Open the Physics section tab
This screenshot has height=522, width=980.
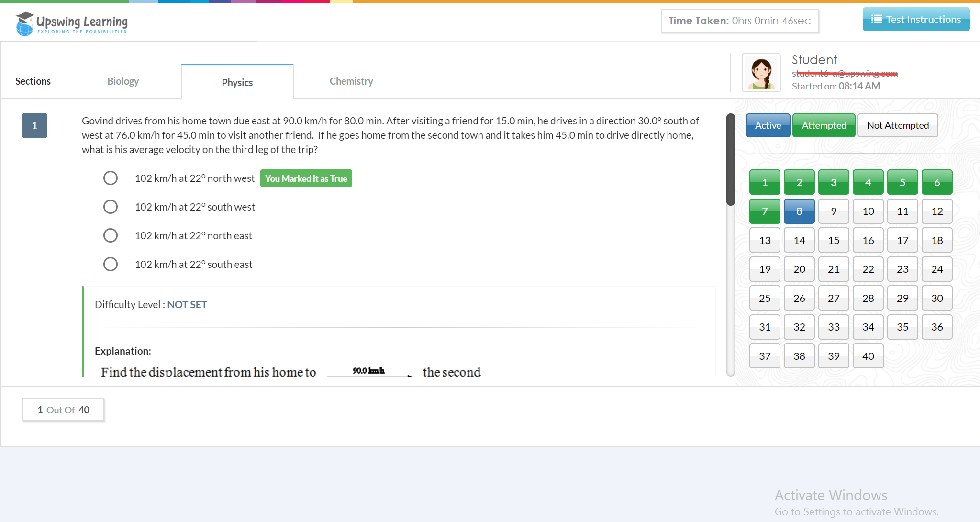tap(237, 82)
